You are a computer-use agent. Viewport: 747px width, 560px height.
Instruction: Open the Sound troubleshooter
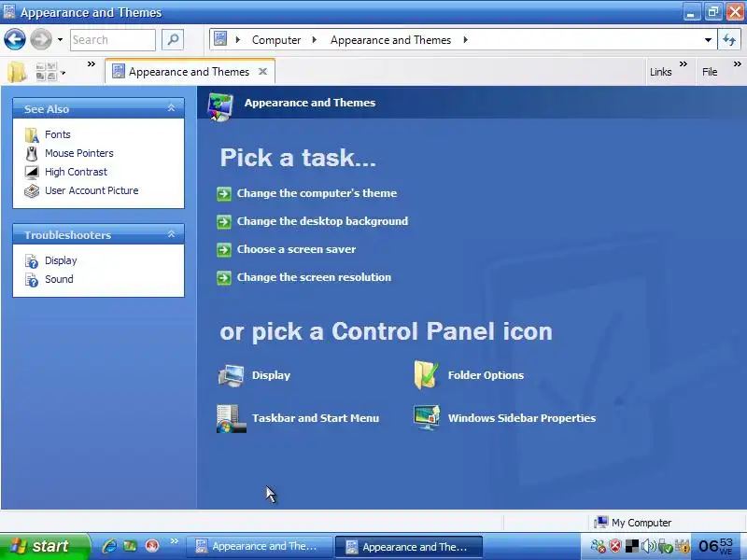coord(59,279)
